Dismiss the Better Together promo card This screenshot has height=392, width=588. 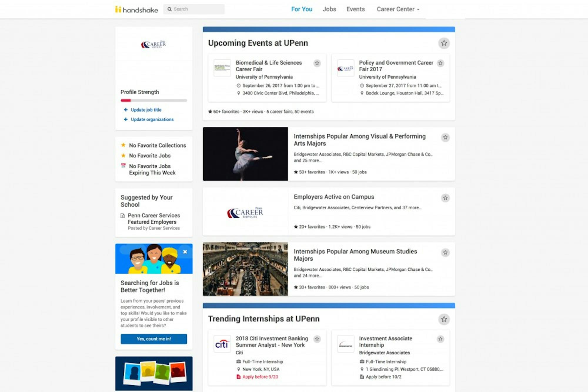185,252
